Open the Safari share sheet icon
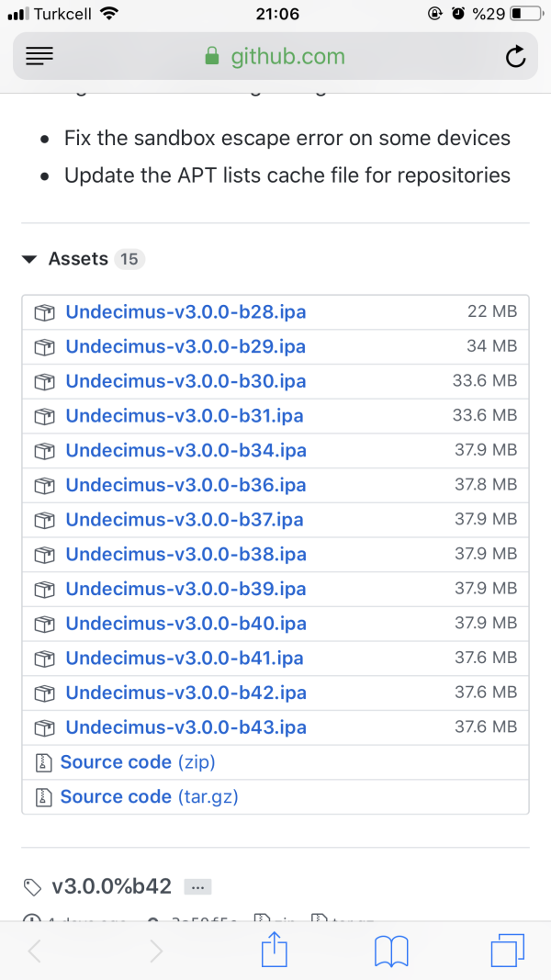Viewport: 551px width, 980px height. [275, 949]
